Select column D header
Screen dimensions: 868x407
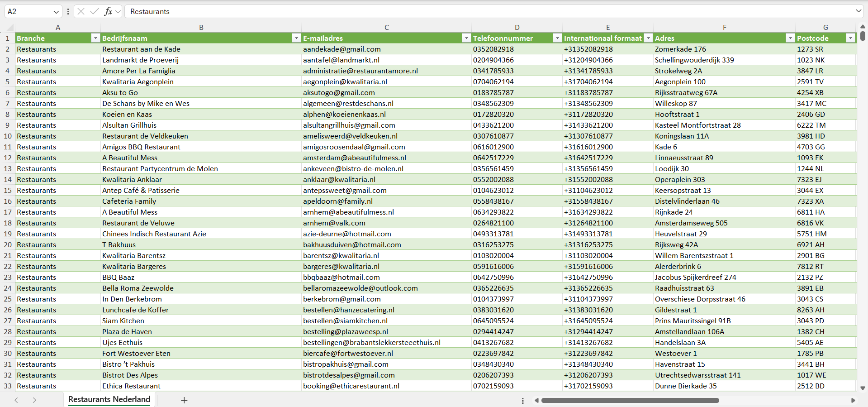click(x=517, y=27)
